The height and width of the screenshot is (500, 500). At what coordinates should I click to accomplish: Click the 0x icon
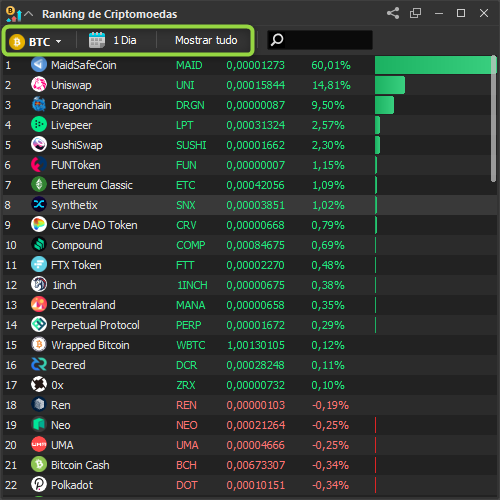tap(39, 385)
